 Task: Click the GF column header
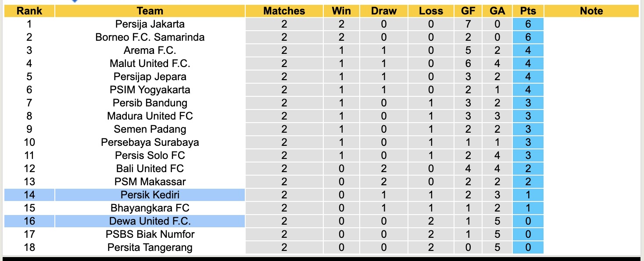[x=468, y=11]
